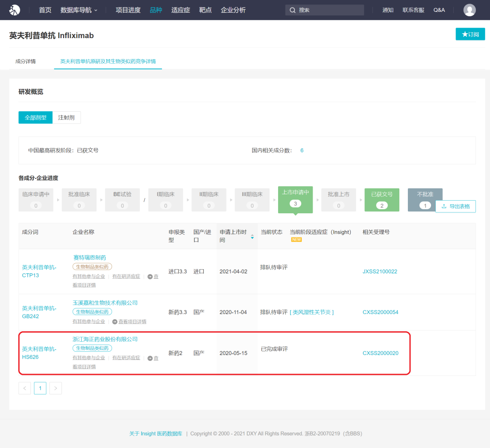
Task: Click 联系客服 link
Action: pyautogui.click(x=413, y=10)
